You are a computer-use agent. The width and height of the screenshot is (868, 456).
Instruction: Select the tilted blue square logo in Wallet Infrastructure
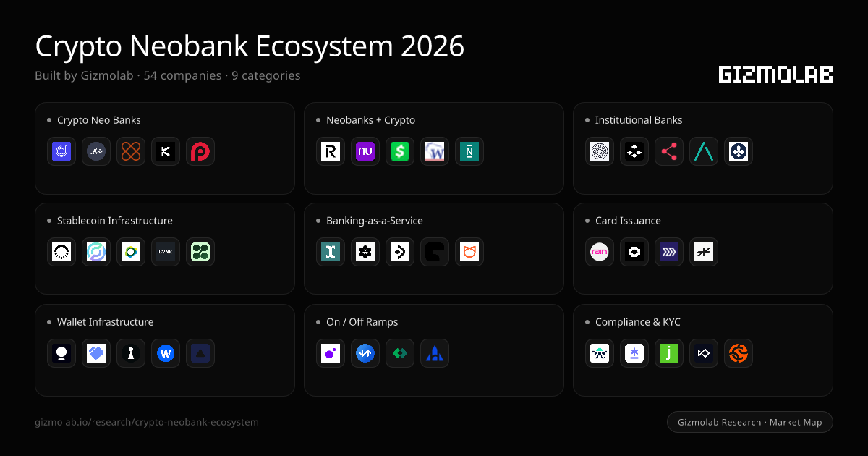[x=96, y=353]
